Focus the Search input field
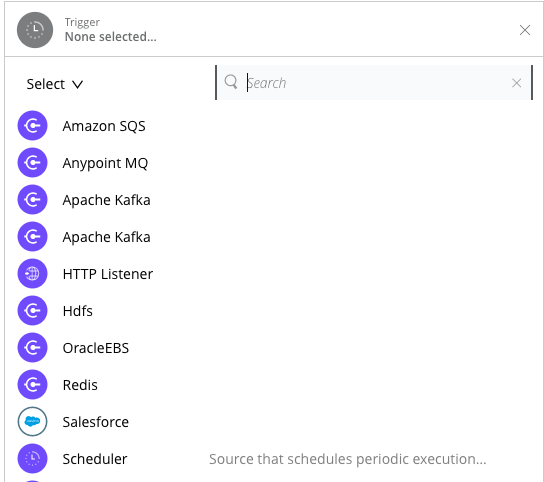Screen dimensions: 544x482 click(x=374, y=83)
